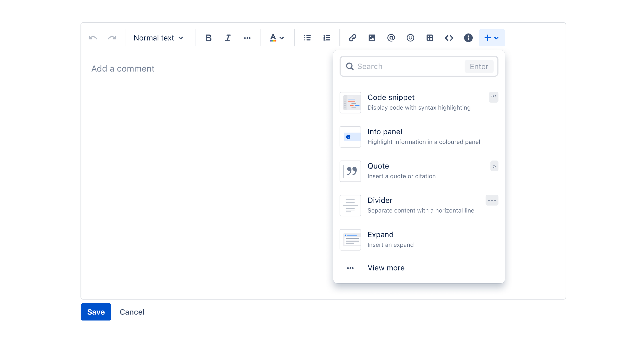644x343 pixels.
Task: Insert a link with the chain icon
Action: tap(352, 38)
